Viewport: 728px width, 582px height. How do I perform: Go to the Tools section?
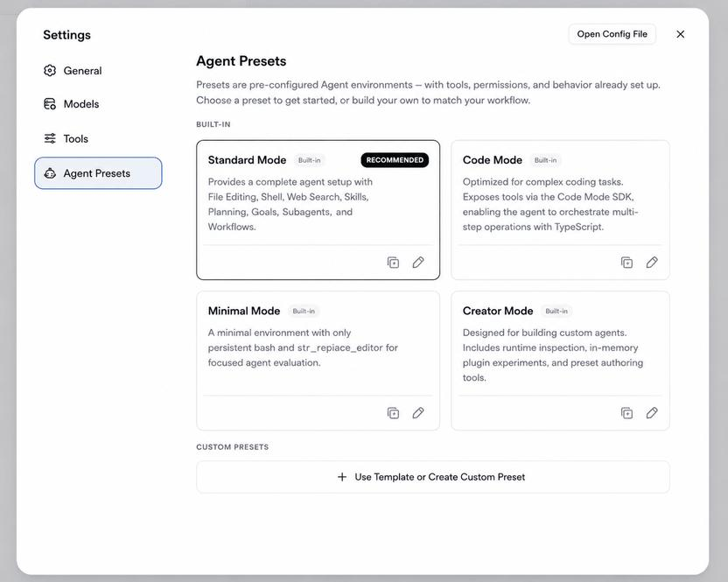pyautogui.click(x=98, y=138)
